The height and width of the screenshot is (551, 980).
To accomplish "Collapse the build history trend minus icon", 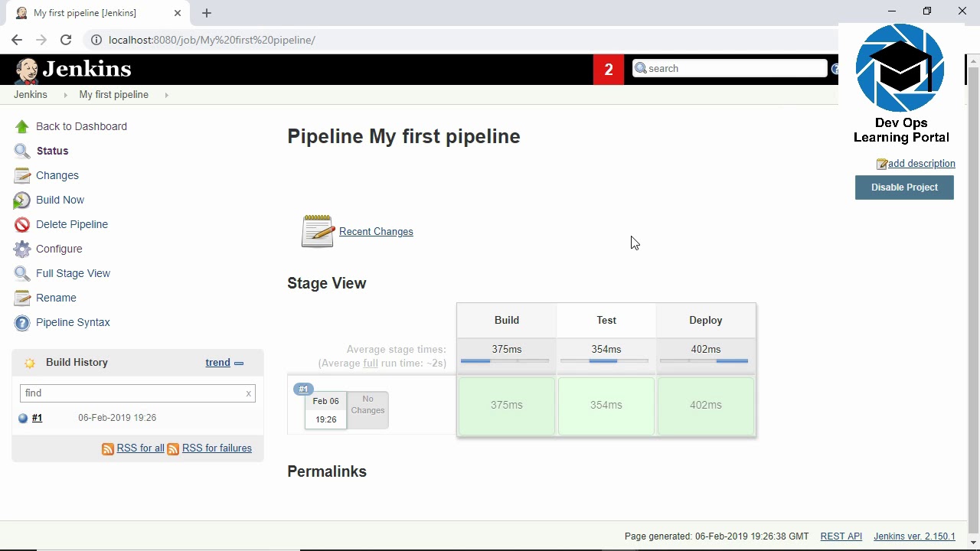I will pos(239,364).
